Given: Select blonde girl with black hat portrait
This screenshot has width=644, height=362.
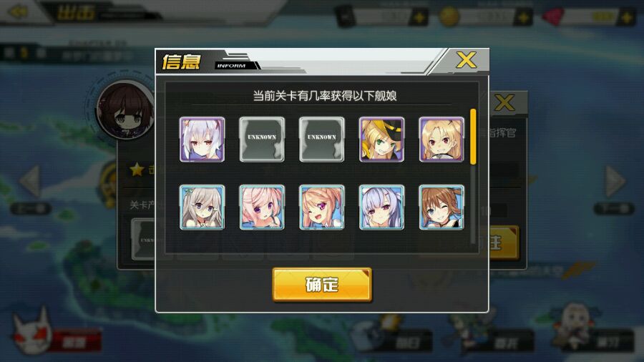Looking at the screenshot, I should (x=381, y=139).
